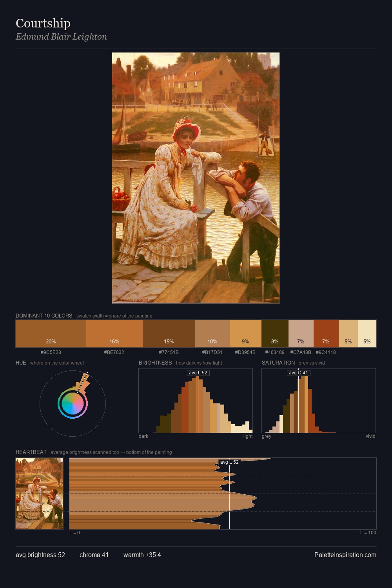
Task: Choose the pale tan 7% swatch #C7A48B
Action: [x=301, y=334]
